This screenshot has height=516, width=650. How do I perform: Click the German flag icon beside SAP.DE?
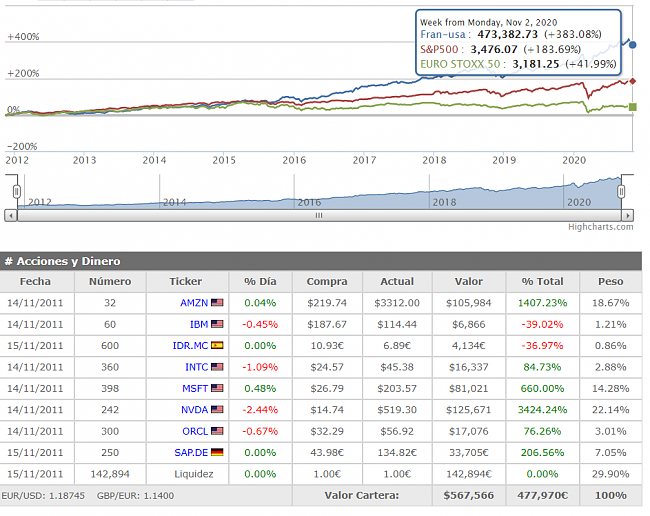click(x=217, y=452)
